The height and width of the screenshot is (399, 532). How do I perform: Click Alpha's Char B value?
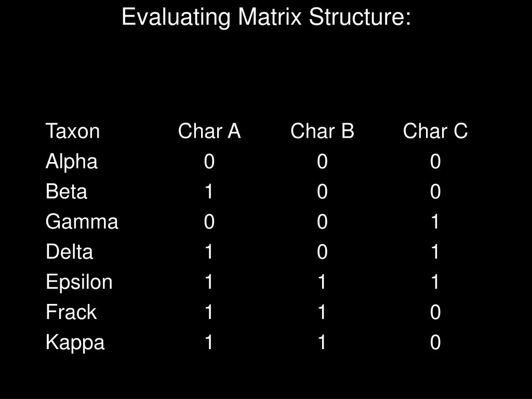[x=322, y=161]
